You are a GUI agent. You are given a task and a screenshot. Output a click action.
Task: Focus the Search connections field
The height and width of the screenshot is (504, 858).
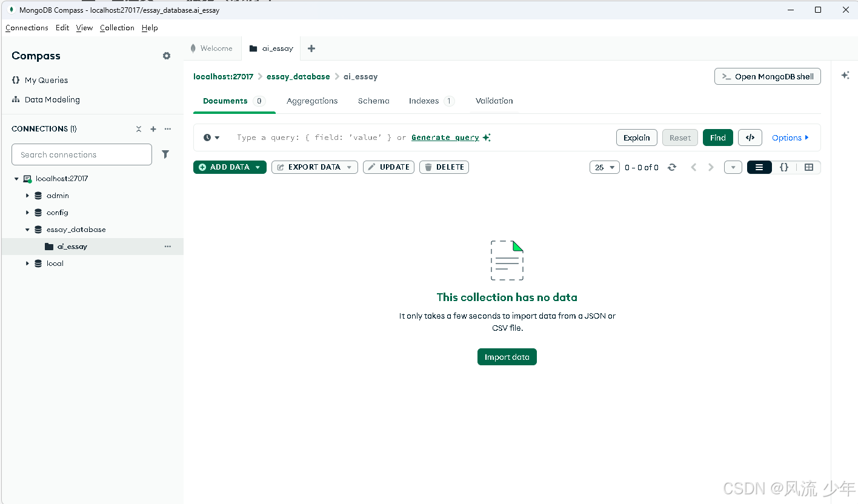82,154
